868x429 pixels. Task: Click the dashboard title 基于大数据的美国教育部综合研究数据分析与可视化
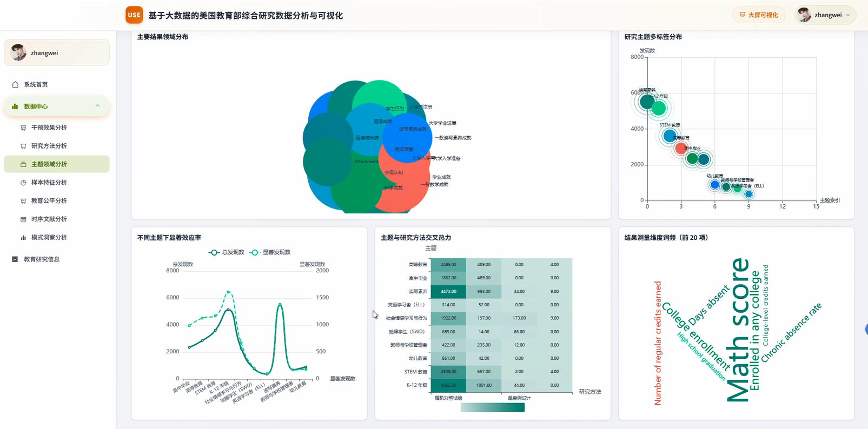pos(246,16)
